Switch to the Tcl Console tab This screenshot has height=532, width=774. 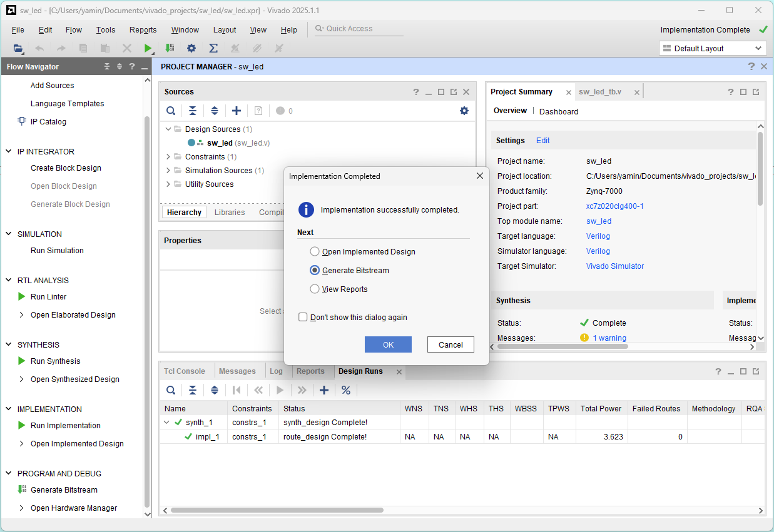185,371
